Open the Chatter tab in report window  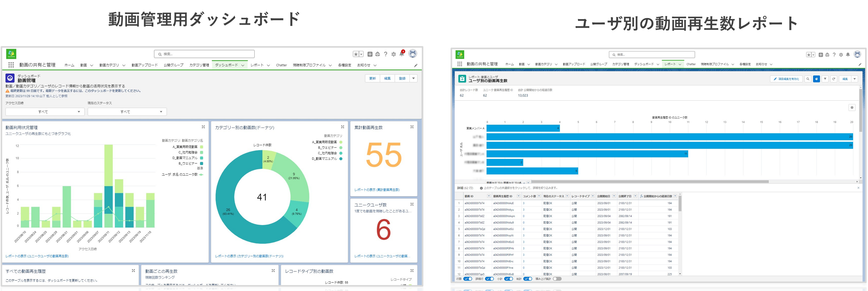(691, 64)
